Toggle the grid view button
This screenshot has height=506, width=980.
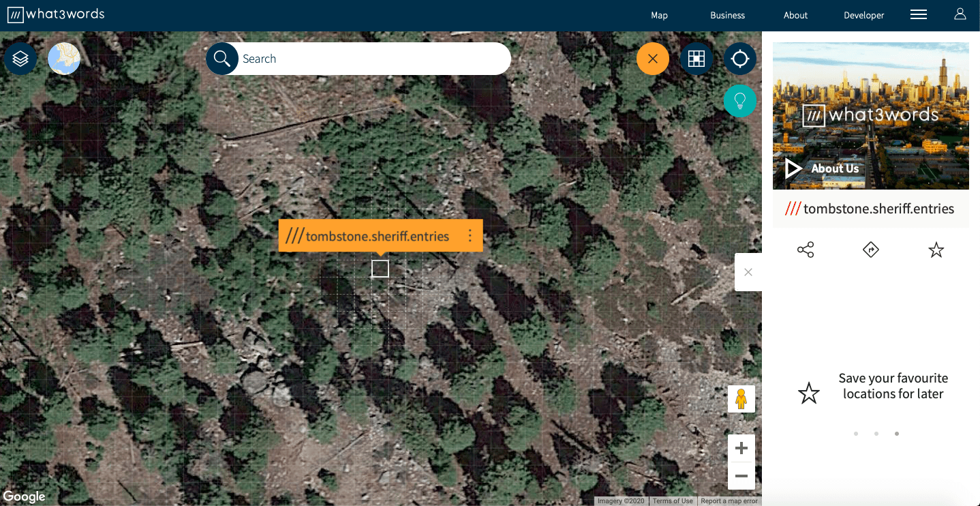click(696, 59)
